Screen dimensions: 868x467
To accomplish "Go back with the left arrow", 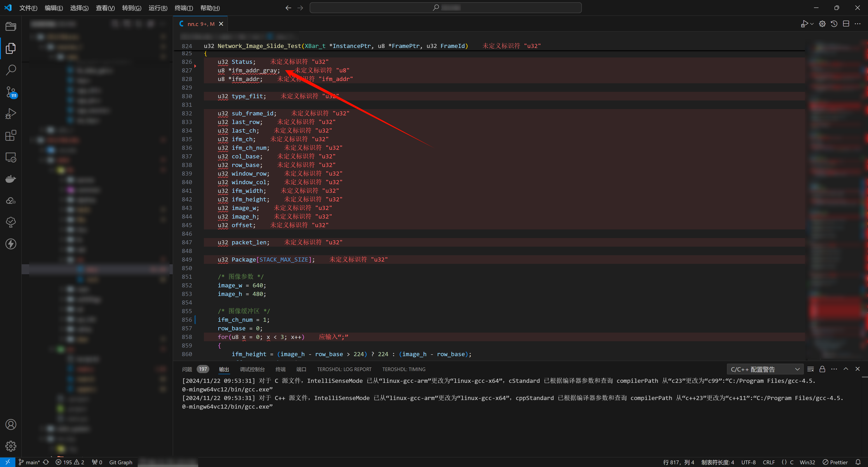I will [288, 8].
